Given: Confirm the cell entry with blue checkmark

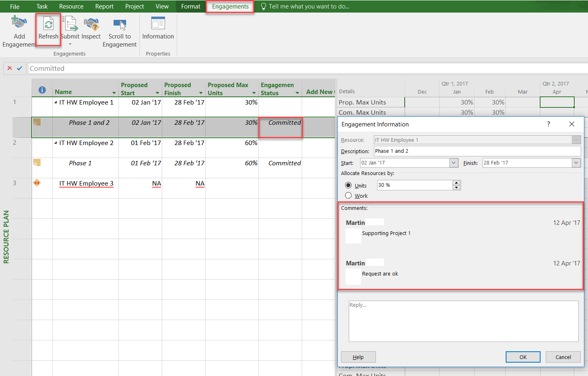Looking at the screenshot, I should (19, 68).
